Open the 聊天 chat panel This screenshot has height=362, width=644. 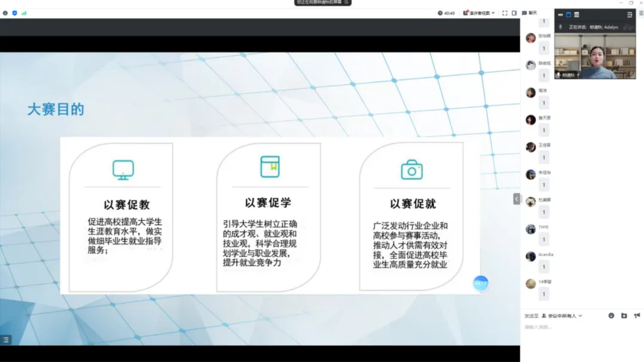pos(530,13)
